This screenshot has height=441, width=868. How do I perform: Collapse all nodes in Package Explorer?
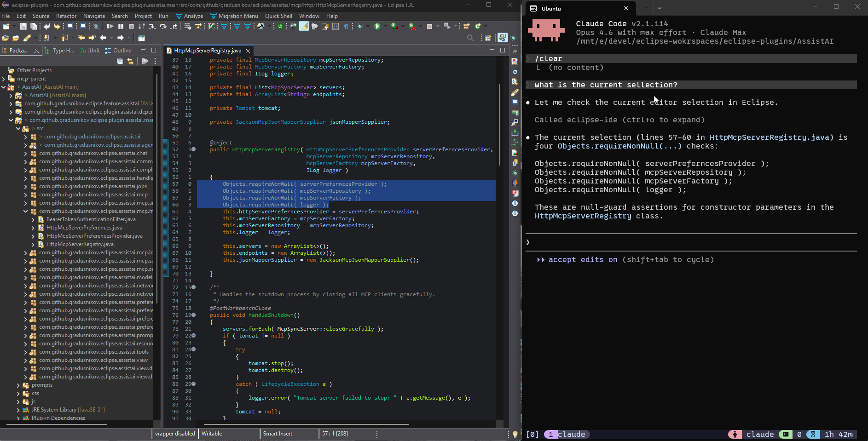click(x=120, y=61)
